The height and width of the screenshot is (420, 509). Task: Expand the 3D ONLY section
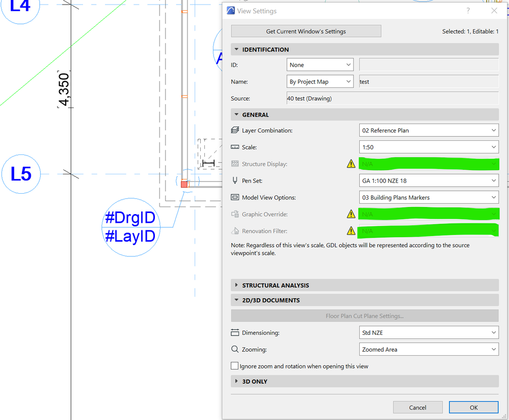tap(236, 381)
